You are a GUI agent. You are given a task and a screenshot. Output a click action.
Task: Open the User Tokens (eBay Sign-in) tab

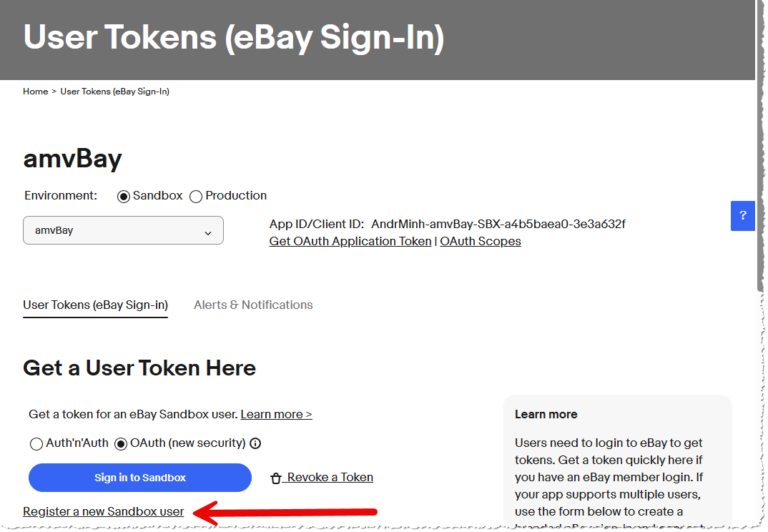(95, 305)
